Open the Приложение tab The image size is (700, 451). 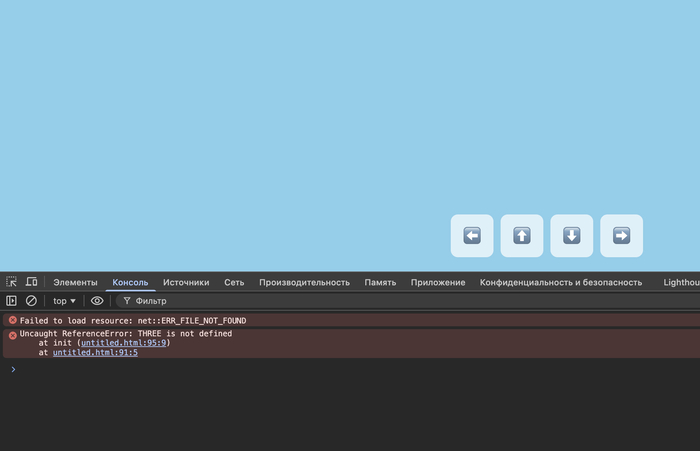click(438, 283)
